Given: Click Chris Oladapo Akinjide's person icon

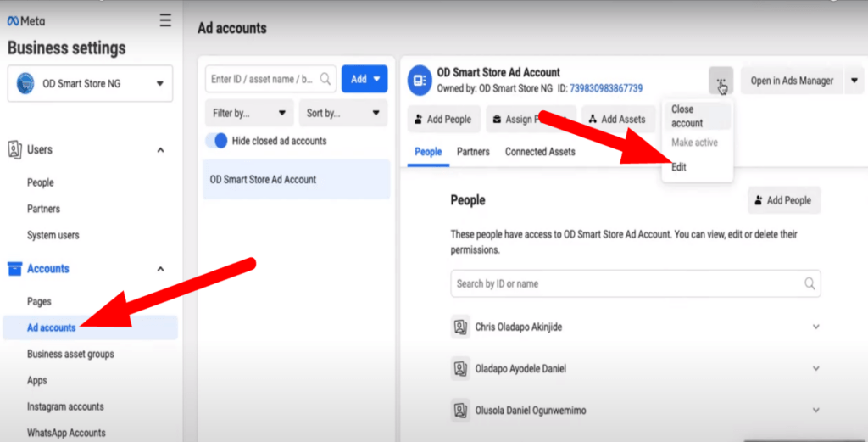Looking at the screenshot, I should 460,327.
